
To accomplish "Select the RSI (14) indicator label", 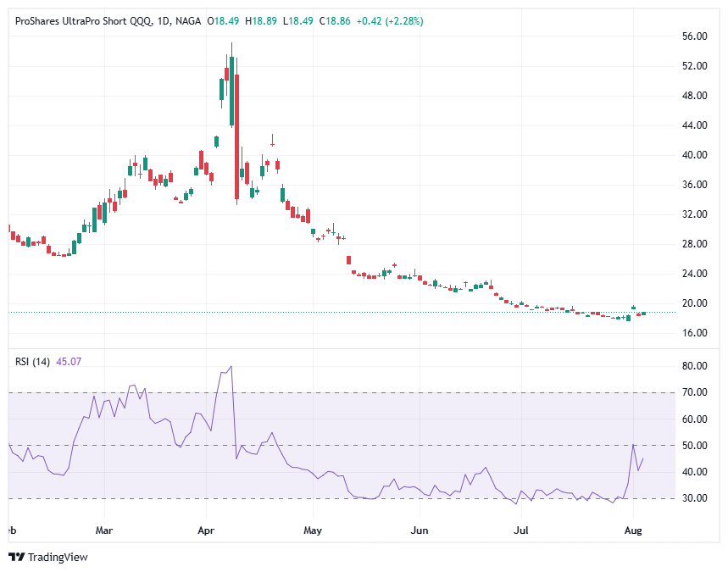I will point(32,361).
